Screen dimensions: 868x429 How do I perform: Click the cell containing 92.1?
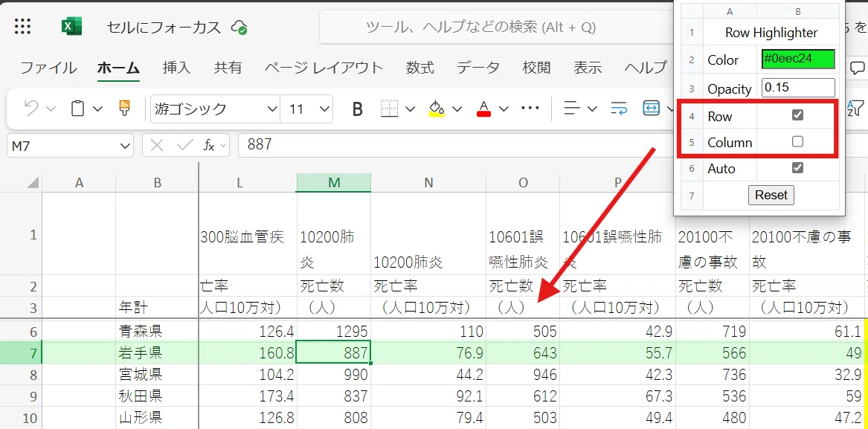[x=428, y=396]
